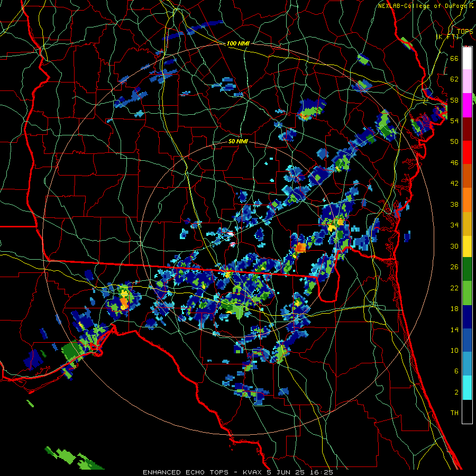
Task: Click the white swatch on the color bar
Action: click(x=467, y=58)
